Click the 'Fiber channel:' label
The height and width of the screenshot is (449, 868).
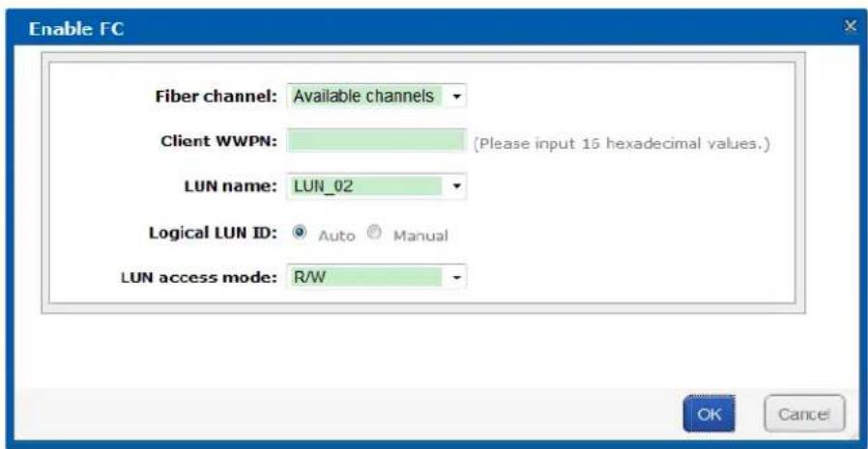click(216, 97)
